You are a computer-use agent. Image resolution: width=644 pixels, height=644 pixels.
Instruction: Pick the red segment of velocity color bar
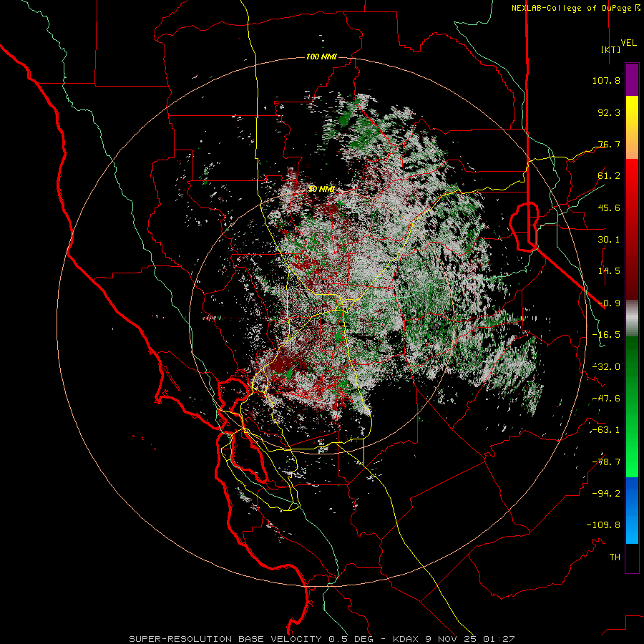632,229
